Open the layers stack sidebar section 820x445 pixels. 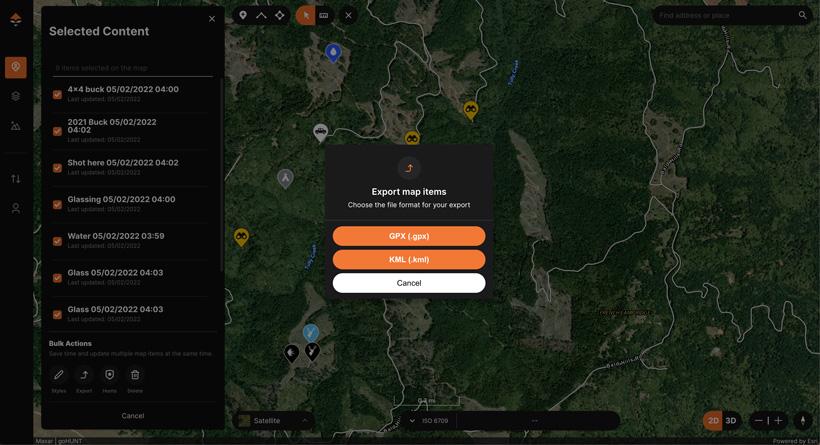point(16,96)
